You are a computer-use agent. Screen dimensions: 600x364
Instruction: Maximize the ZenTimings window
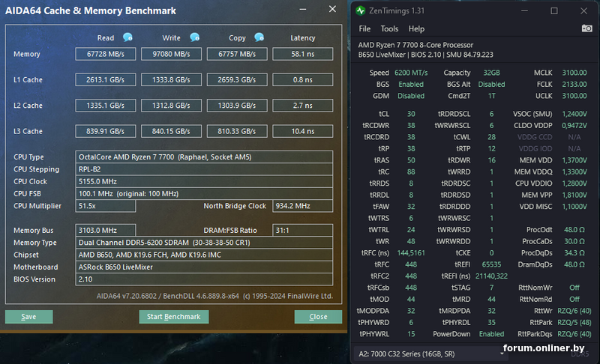pos(554,10)
